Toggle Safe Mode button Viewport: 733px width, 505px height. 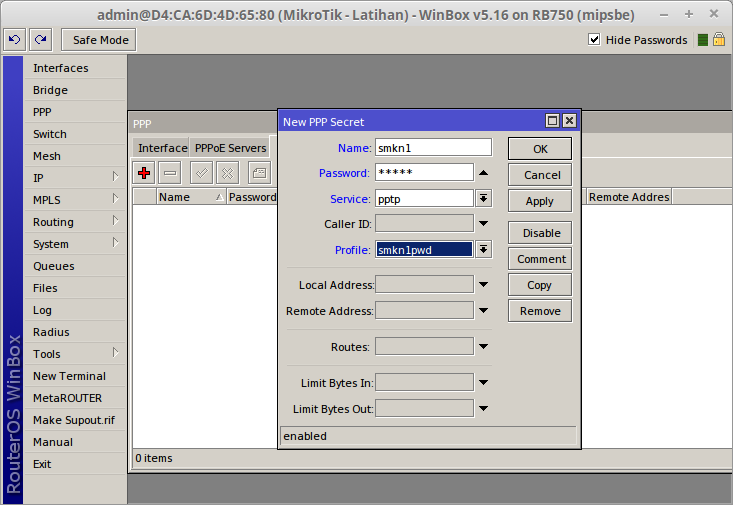pos(99,40)
